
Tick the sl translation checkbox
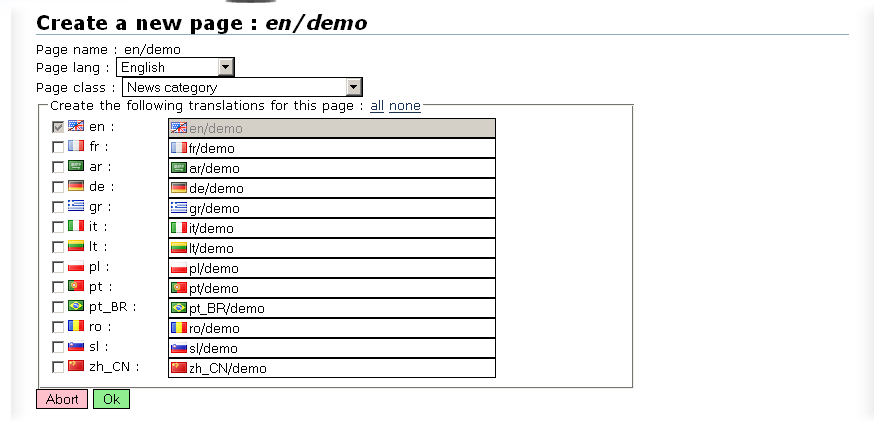[58, 347]
